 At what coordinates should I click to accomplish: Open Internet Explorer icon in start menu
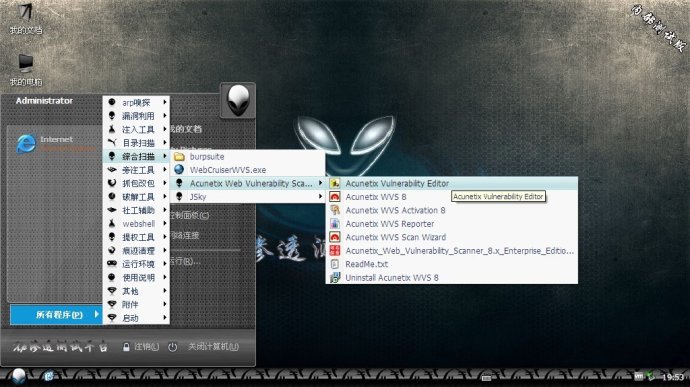(x=26, y=144)
